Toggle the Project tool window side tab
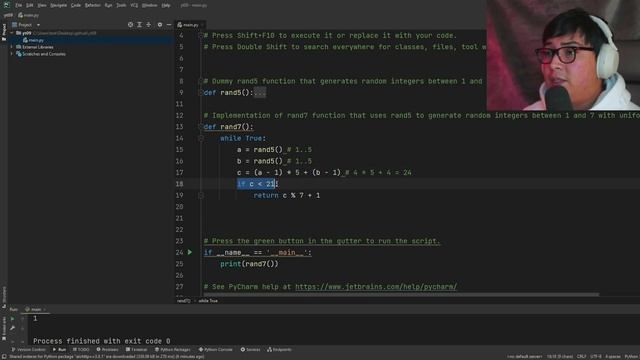This screenshot has height=360, width=640. (x=4, y=32)
